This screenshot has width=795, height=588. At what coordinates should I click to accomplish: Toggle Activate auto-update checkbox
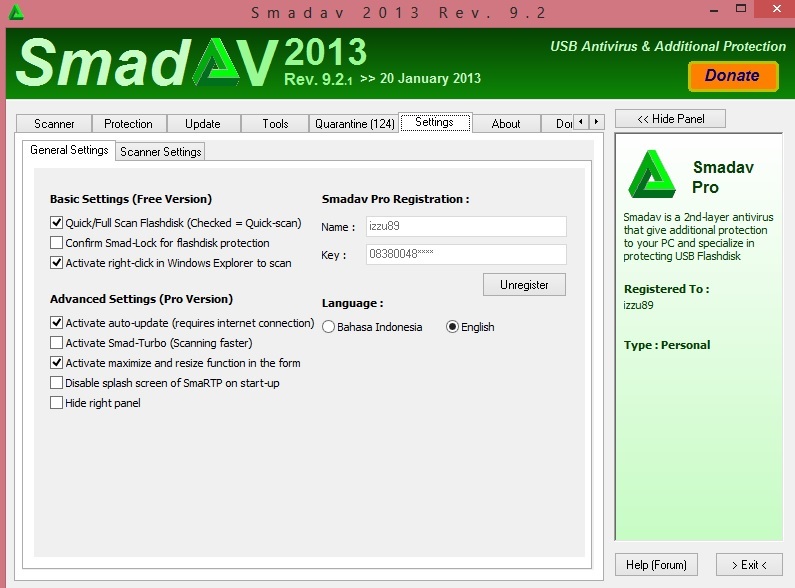pos(56,322)
